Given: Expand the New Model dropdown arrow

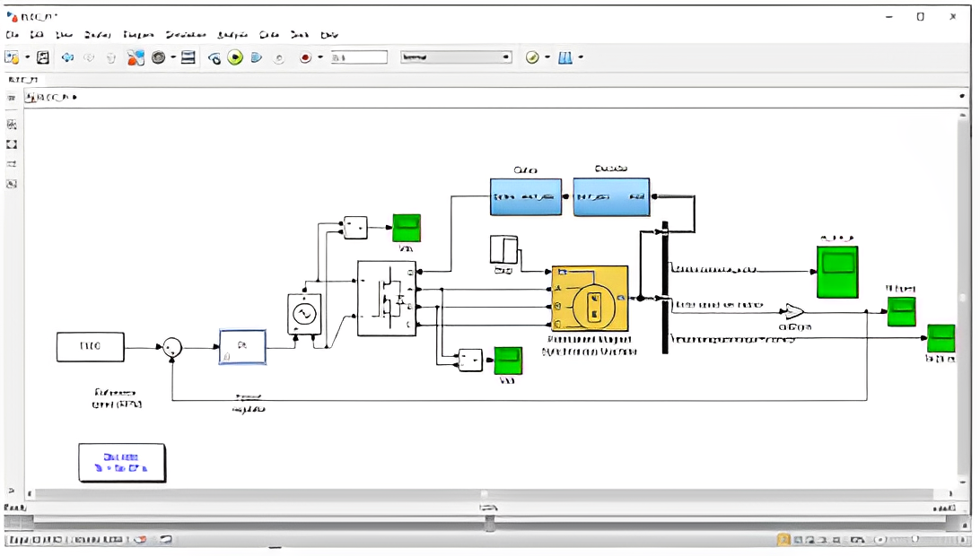Looking at the screenshot, I should point(27,57).
